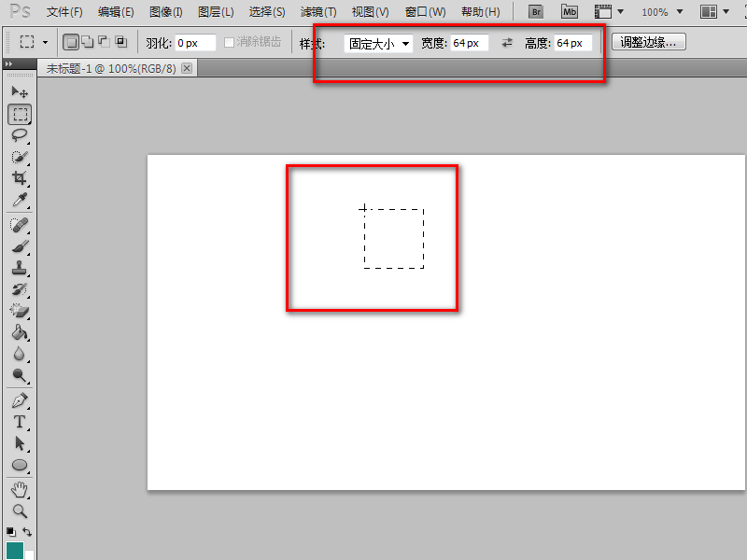The width and height of the screenshot is (747, 560).
Task: Select the Brush tool
Action: click(x=20, y=246)
